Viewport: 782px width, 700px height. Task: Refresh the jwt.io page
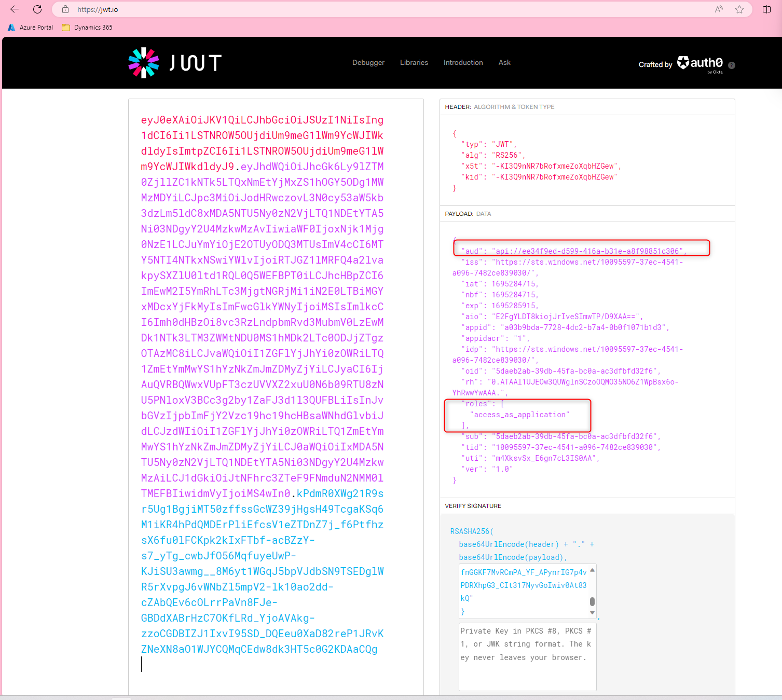pyautogui.click(x=37, y=9)
